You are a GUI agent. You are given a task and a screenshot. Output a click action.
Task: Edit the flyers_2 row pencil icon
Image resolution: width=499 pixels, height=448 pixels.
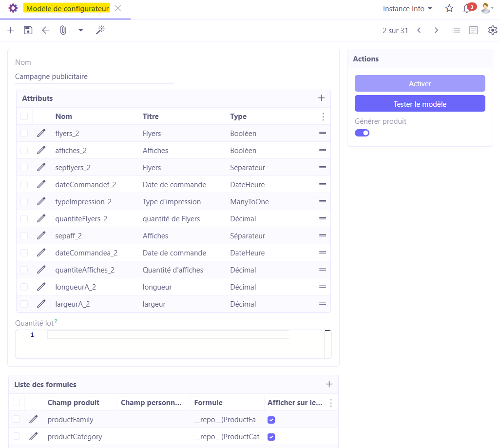41,133
